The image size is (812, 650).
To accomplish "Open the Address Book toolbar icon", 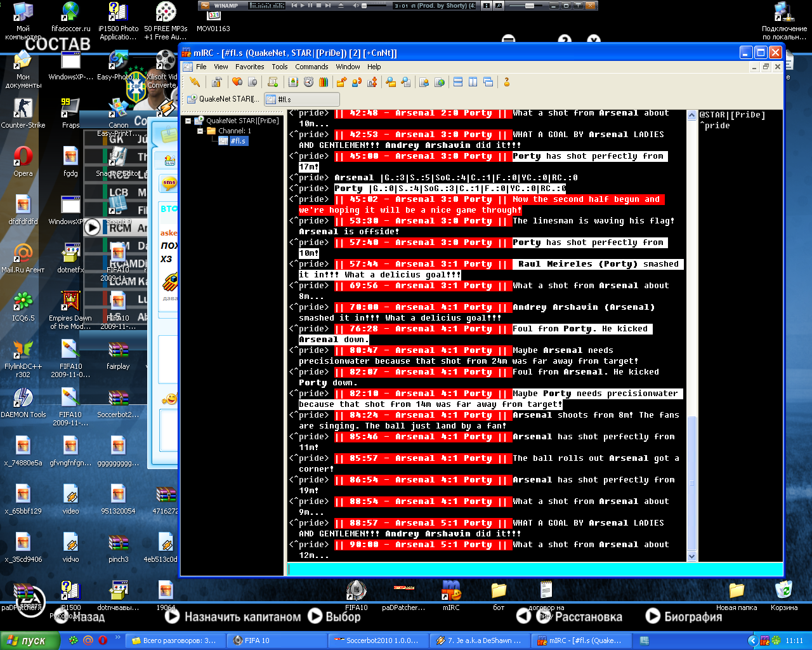I will 293,82.
